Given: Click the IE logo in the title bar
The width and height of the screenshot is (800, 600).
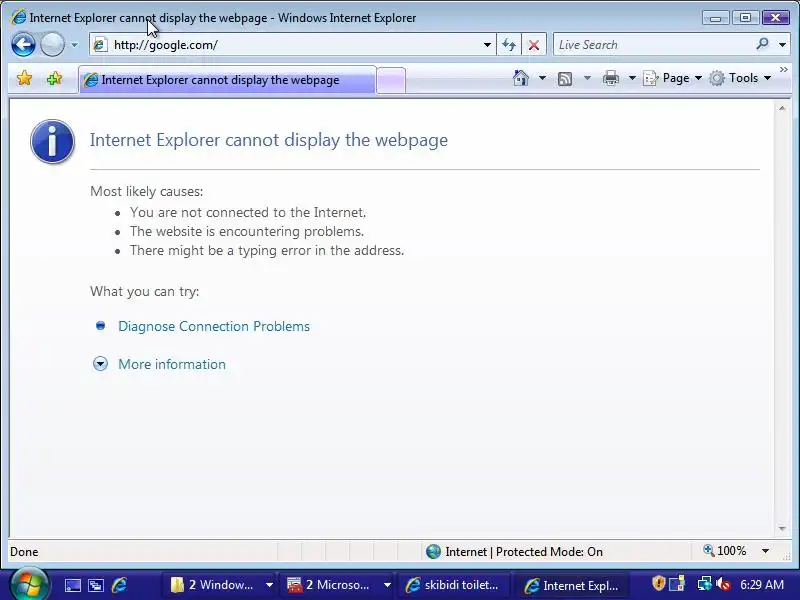Looking at the screenshot, I should (19, 17).
